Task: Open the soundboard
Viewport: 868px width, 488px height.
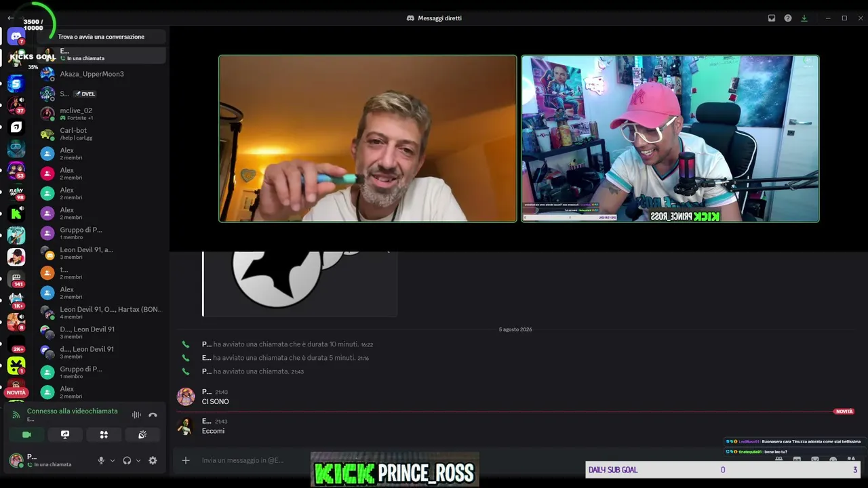Action: 142,434
